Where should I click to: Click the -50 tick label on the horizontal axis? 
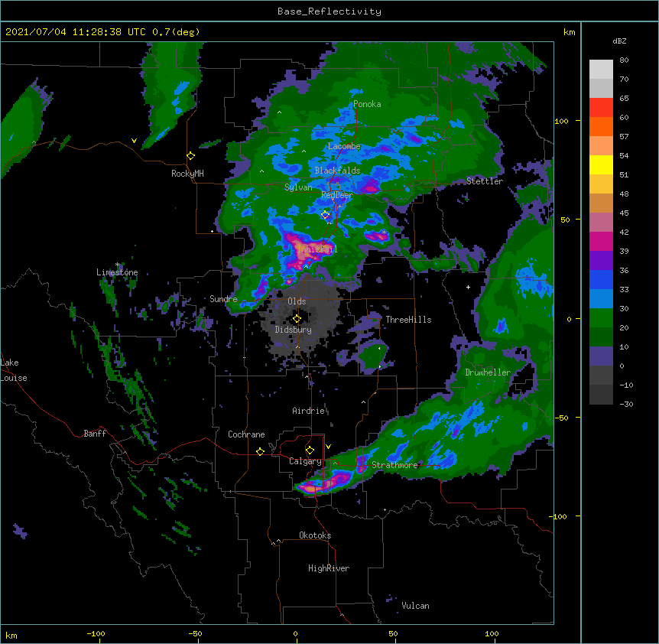[195, 634]
